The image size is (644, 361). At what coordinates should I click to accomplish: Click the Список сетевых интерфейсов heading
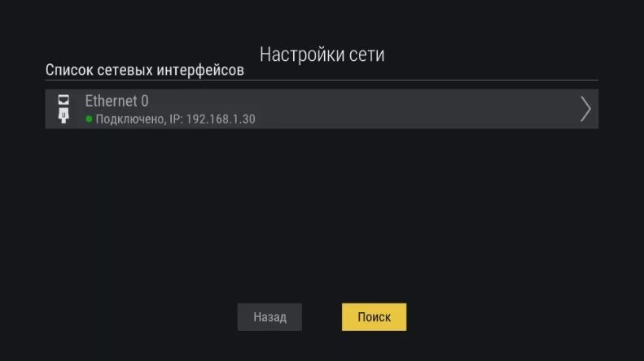(145, 70)
